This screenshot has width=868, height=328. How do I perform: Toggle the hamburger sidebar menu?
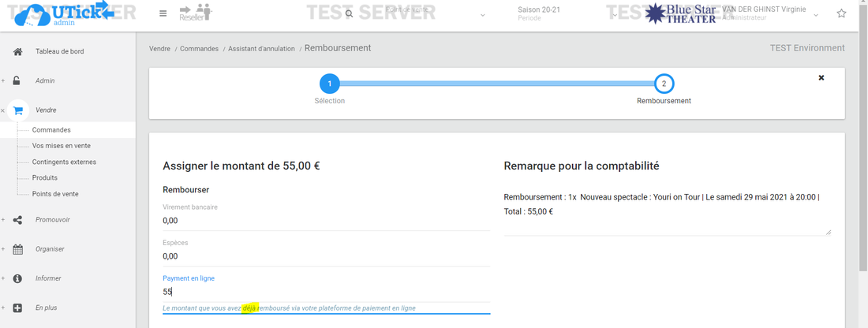[x=163, y=13]
